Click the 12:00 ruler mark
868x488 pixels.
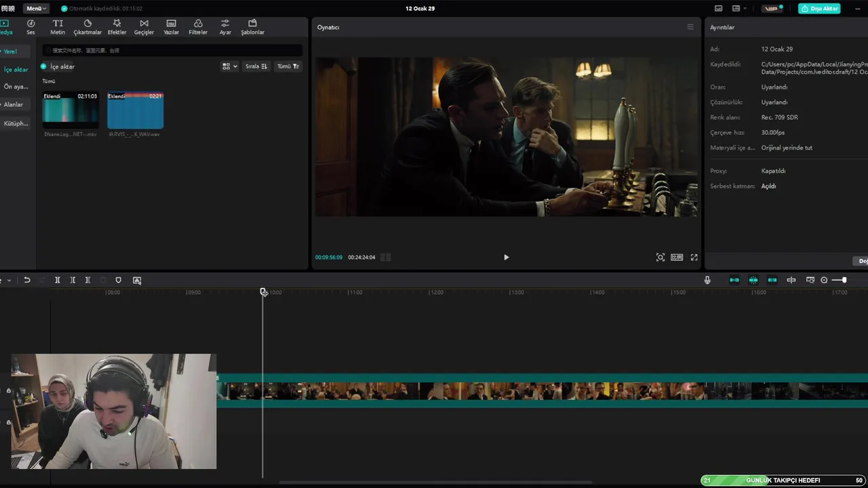coord(436,292)
